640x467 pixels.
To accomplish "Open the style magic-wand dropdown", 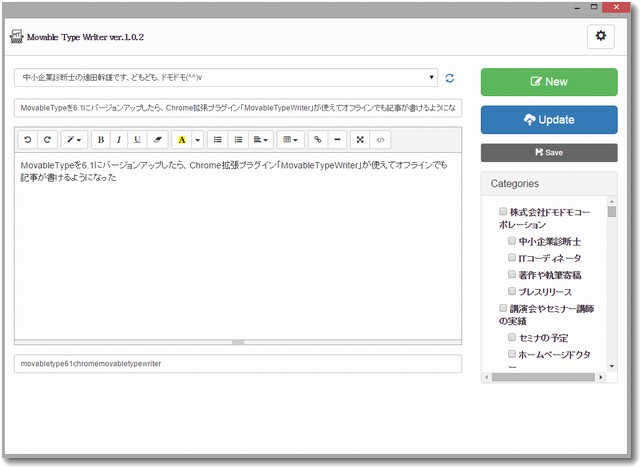I will (x=74, y=140).
